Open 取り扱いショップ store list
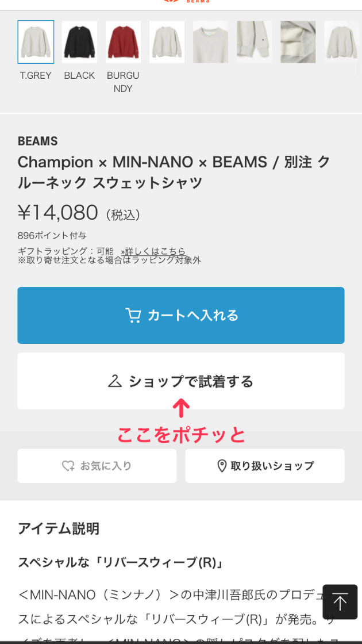This screenshot has width=362, height=644. 265,466
